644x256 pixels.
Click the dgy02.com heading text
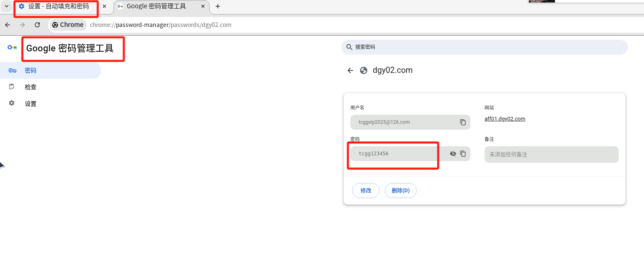point(393,70)
